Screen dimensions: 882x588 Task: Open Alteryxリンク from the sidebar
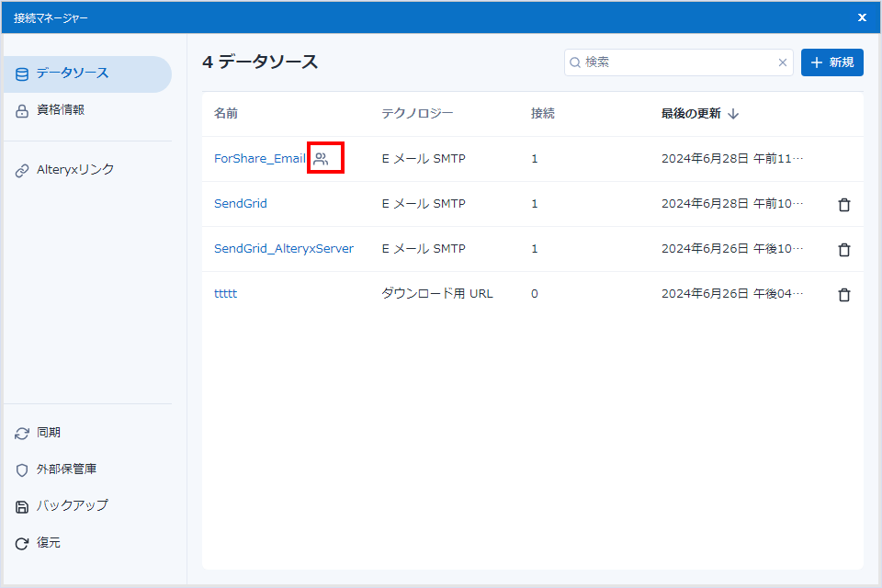(74, 170)
